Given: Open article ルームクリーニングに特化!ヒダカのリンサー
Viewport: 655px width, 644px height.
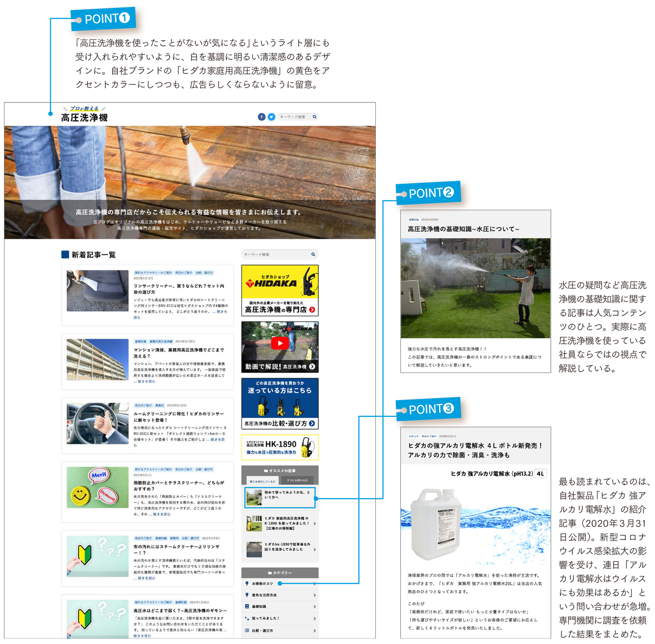Looking at the screenshot, I should tap(179, 417).
